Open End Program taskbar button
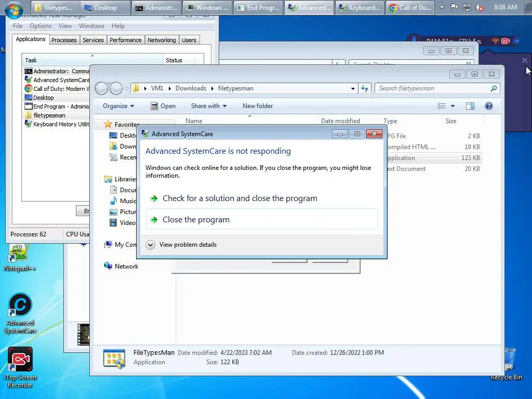 (x=258, y=7)
